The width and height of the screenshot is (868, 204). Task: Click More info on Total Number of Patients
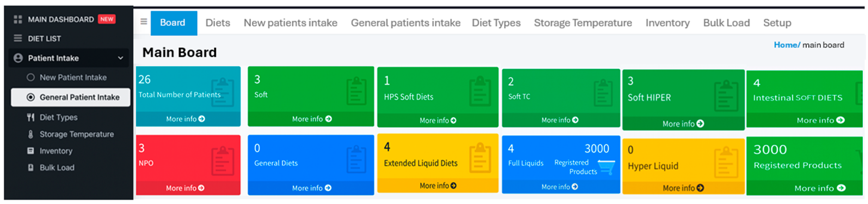pyautogui.click(x=185, y=119)
